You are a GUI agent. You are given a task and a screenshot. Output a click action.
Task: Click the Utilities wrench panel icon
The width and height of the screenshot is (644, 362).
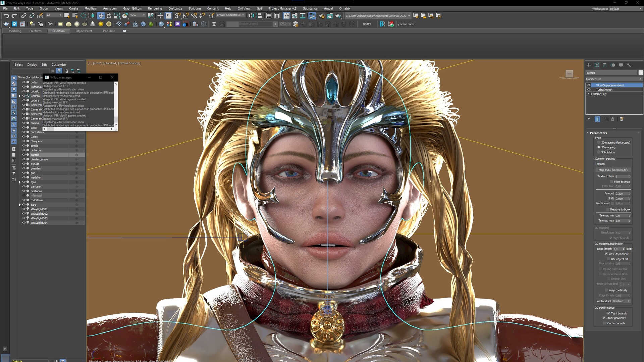tap(629, 65)
